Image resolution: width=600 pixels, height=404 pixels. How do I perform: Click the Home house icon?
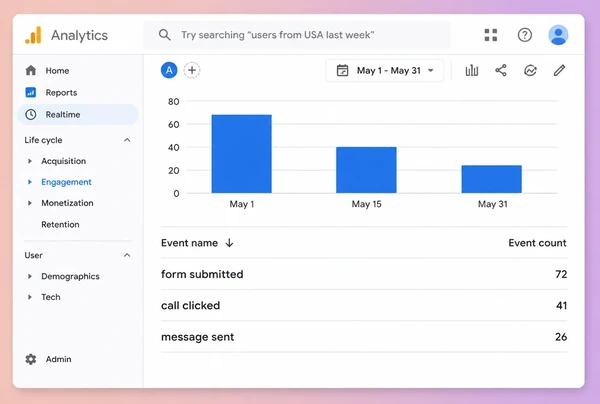31,70
